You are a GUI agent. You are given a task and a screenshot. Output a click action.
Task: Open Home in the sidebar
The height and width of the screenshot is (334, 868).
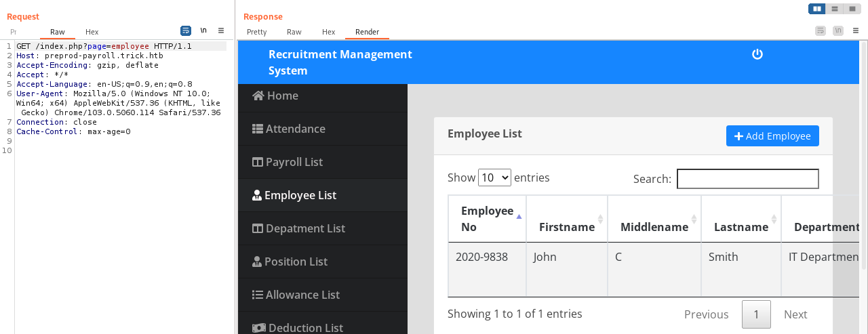[323, 96]
